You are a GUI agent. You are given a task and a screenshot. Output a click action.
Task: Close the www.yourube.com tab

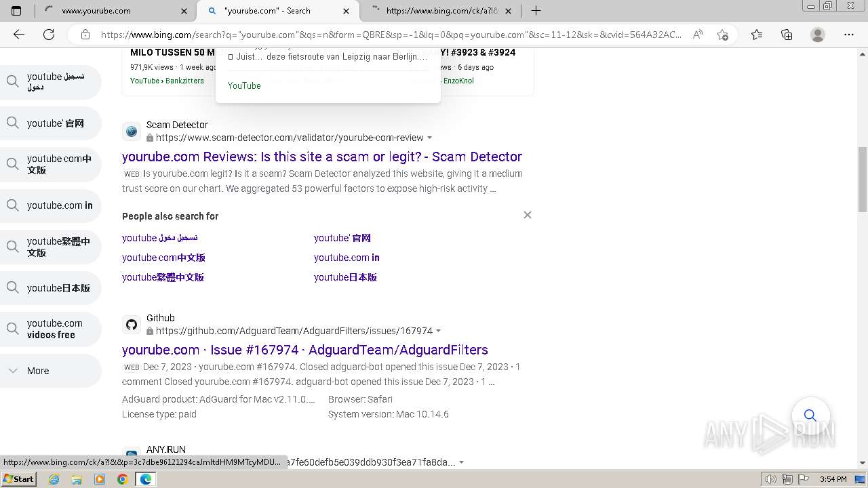[184, 11]
